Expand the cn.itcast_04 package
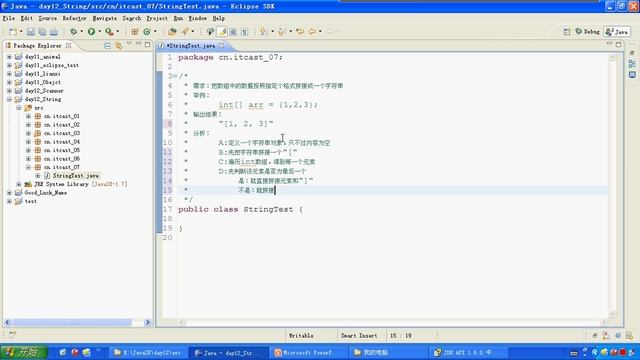 pyautogui.click(x=28, y=142)
